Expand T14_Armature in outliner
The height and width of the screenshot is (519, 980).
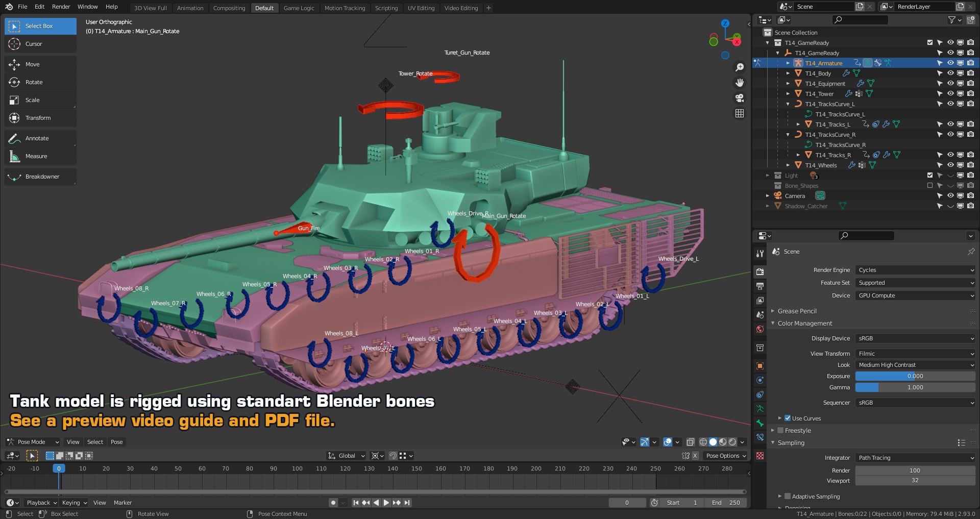788,63
